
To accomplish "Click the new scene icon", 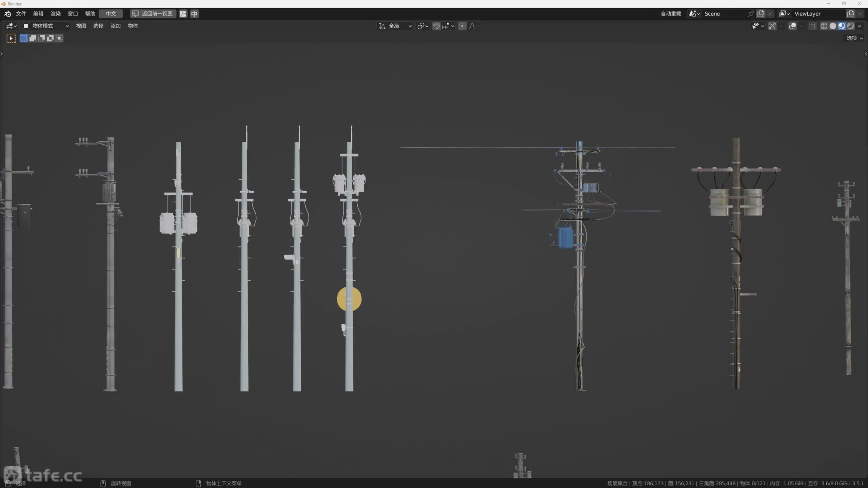I will (761, 14).
